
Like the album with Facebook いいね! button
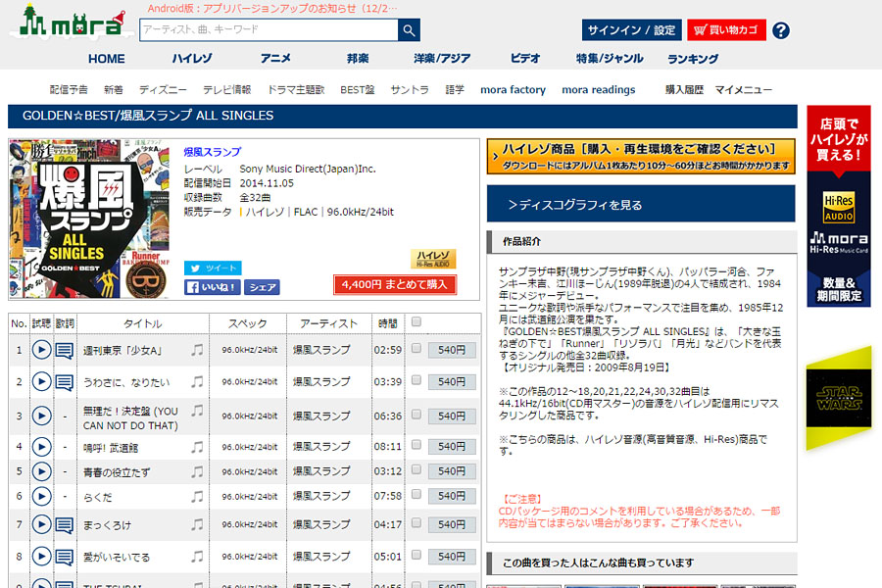pos(212,287)
